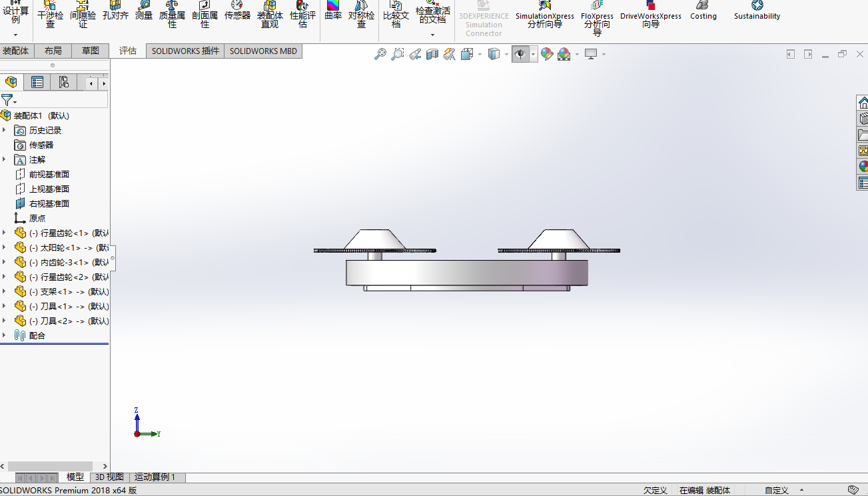Expand the 历史记录 history node

click(4, 130)
